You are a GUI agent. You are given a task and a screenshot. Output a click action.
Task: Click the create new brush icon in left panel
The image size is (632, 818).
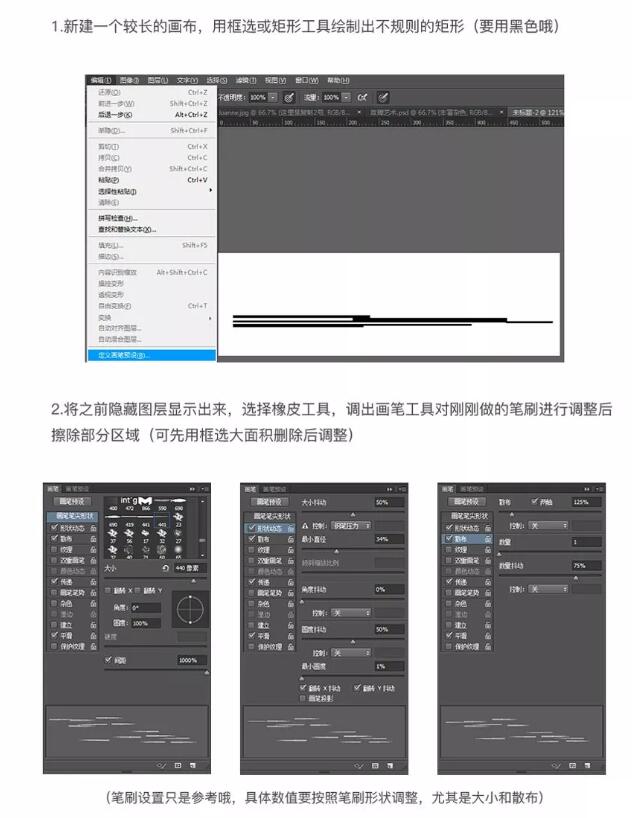click(x=193, y=765)
